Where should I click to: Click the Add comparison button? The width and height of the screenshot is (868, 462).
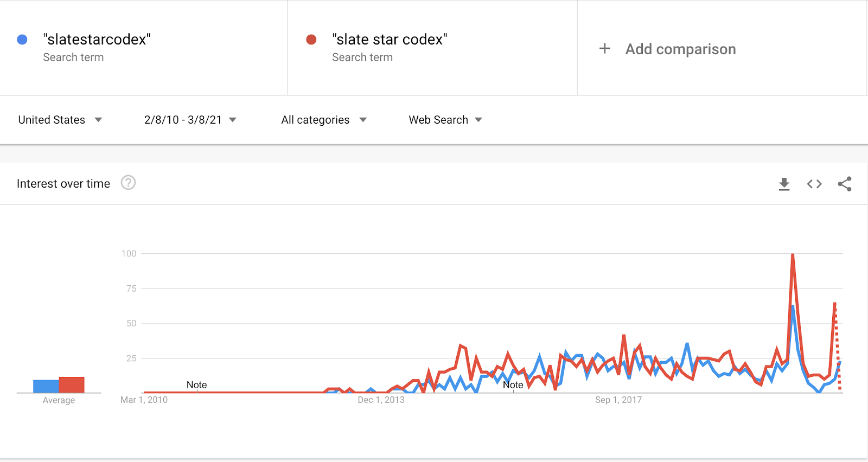pos(680,49)
